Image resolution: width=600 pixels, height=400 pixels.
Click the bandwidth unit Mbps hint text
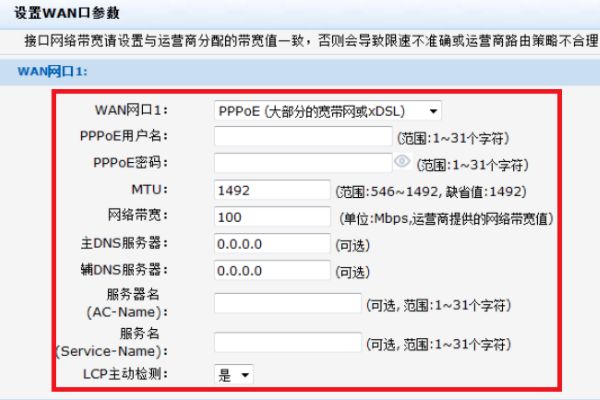point(446,218)
